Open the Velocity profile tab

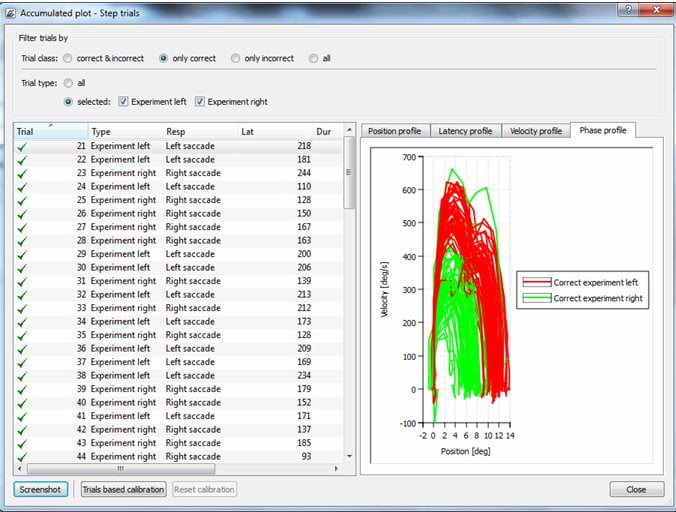536,131
